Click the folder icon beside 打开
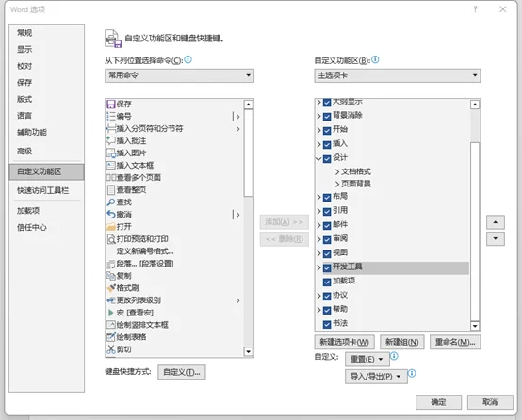Image resolution: width=522 pixels, height=420 pixels. coord(111,227)
